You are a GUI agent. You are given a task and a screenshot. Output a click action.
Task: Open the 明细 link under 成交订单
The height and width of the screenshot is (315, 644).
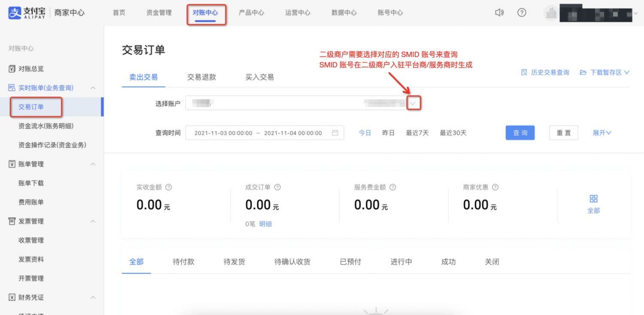click(x=265, y=224)
